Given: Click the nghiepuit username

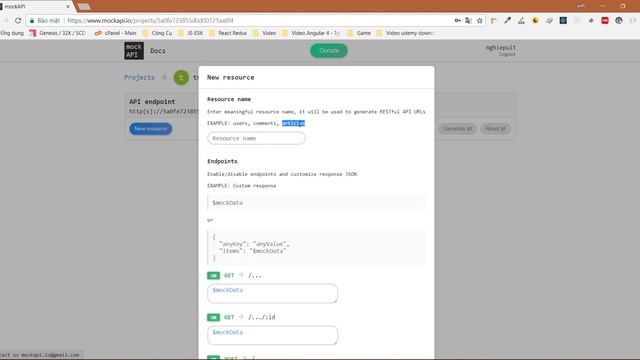Looking at the screenshot, I should click(500, 47).
